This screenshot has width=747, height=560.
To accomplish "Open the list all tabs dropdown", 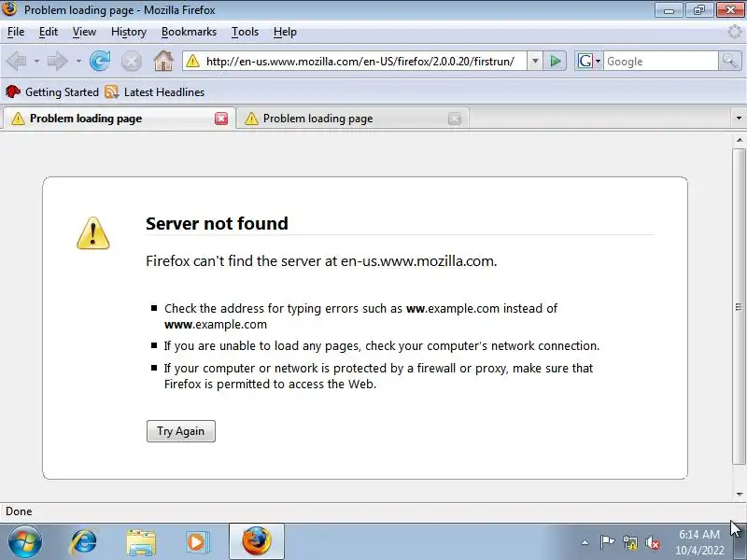I will pos(739,119).
